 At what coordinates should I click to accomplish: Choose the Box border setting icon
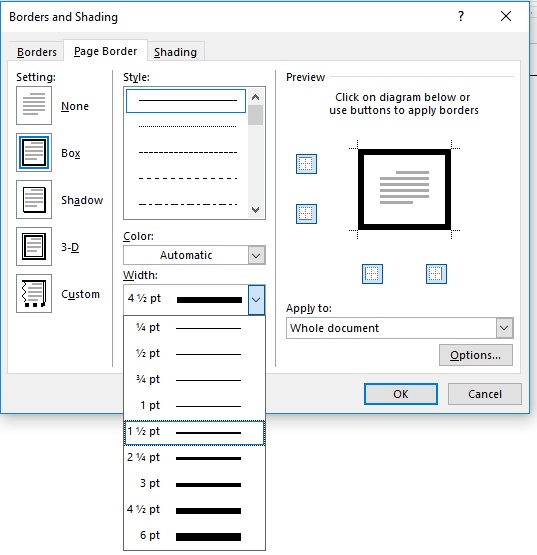point(34,153)
